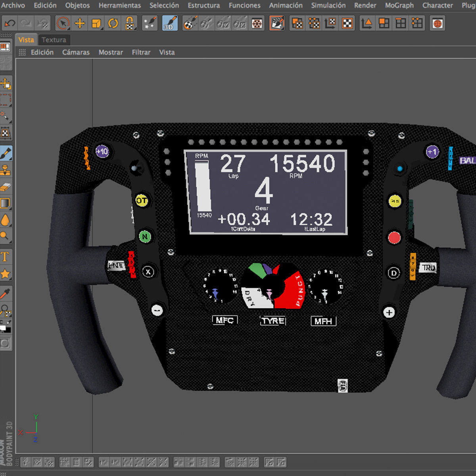The image size is (476, 476).
Task: Open the Archivo menu
Action: (13, 5)
